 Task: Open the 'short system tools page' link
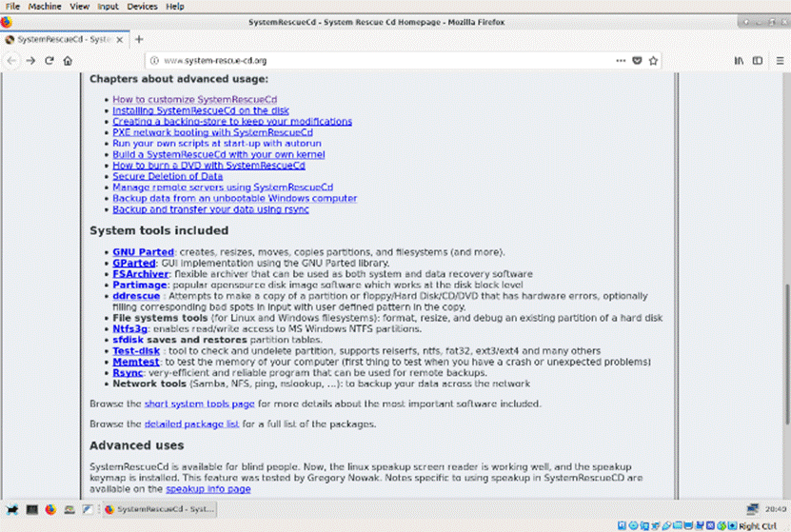pyautogui.click(x=199, y=404)
